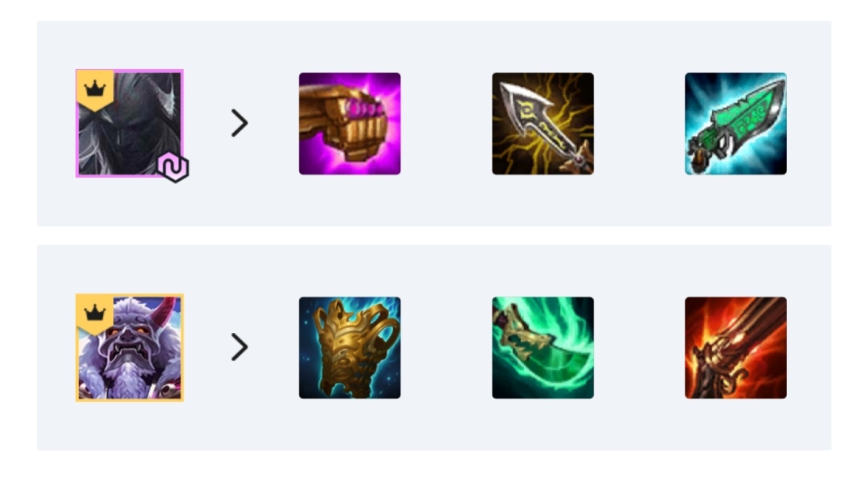Click the pink hexagon badge on dark champion
This screenshot has height=481, width=868.
174,167
